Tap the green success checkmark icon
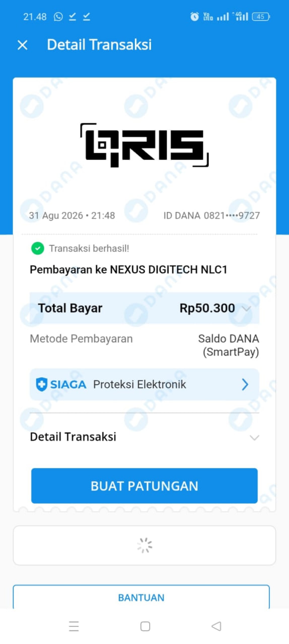The width and height of the screenshot is (289, 644). [37, 248]
